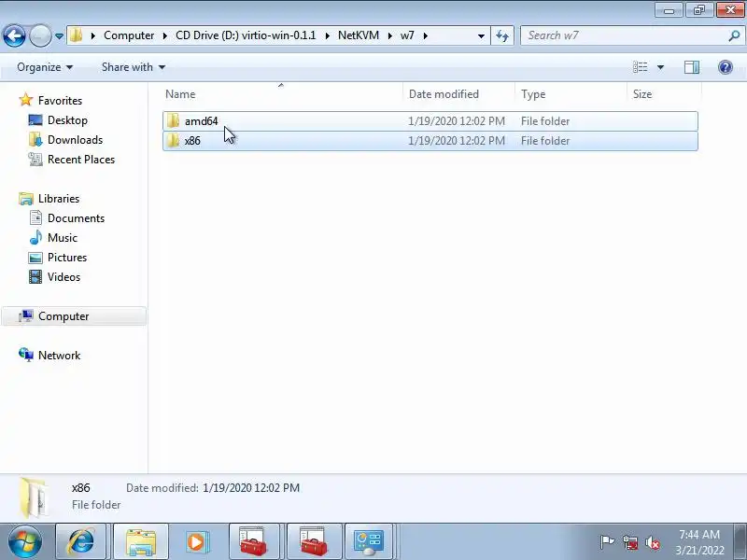Click the Favorites star icon

[x=25, y=100]
